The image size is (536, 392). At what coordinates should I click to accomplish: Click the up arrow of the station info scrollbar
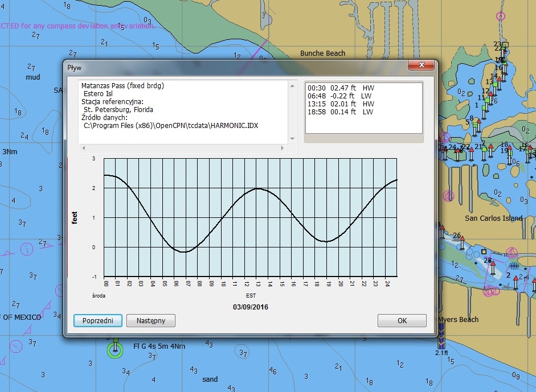click(293, 86)
